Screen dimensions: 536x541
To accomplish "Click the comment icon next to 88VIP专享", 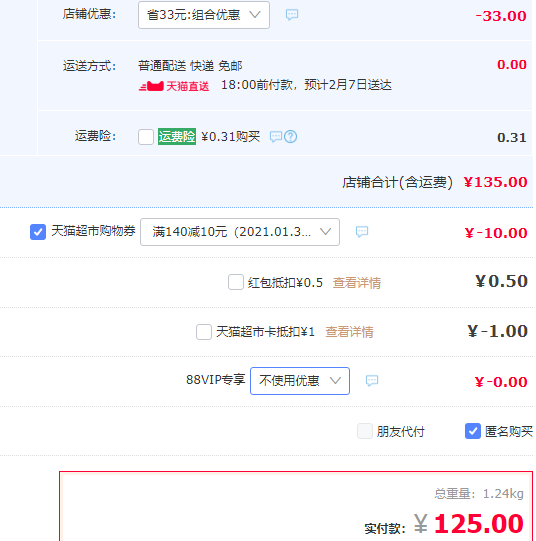I will (x=372, y=381).
